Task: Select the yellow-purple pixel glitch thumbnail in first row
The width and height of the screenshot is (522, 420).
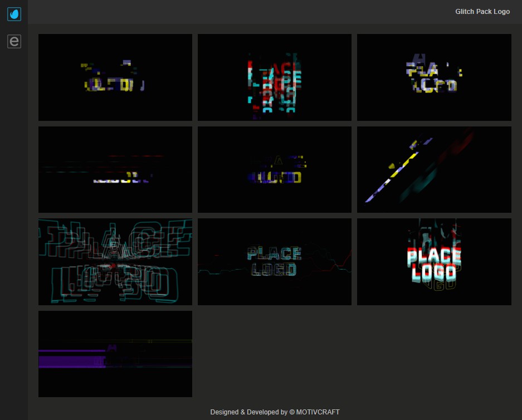Action: (x=115, y=77)
